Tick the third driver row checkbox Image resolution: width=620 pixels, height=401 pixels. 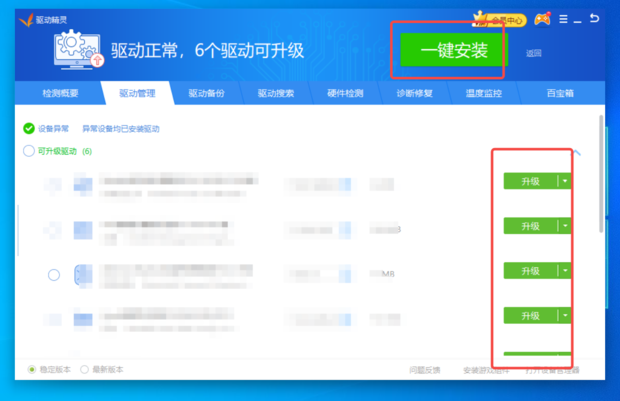click(x=54, y=274)
